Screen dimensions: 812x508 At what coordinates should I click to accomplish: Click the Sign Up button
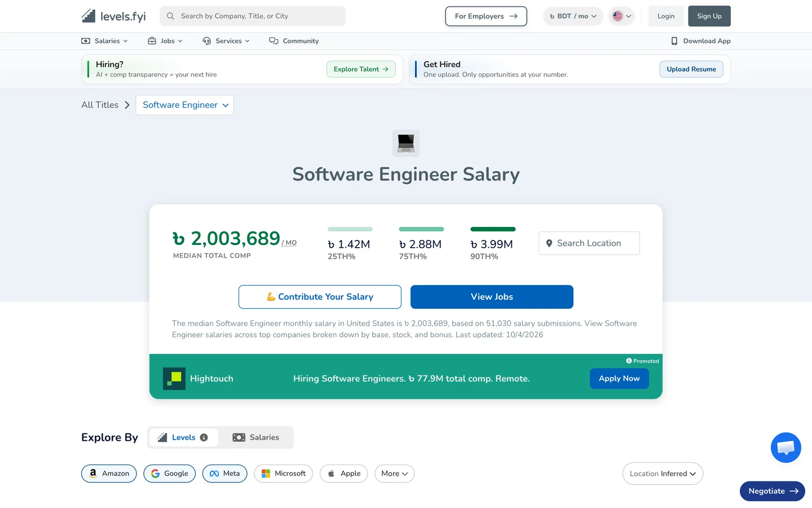pyautogui.click(x=709, y=16)
